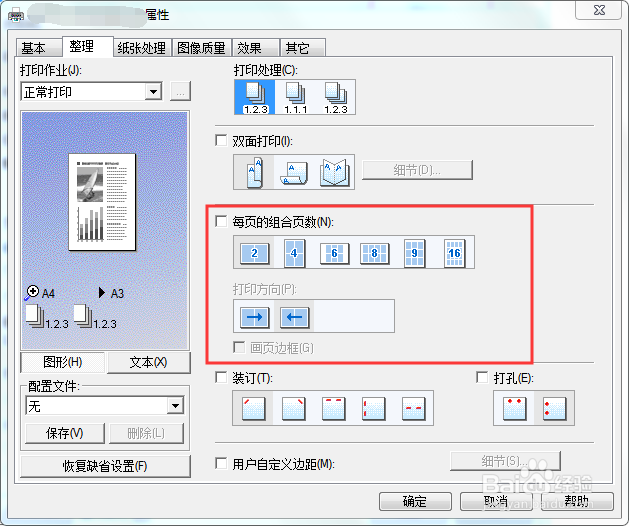The height and width of the screenshot is (526, 629).
Task: Click the page preview thumbnail
Action: click(x=102, y=202)
